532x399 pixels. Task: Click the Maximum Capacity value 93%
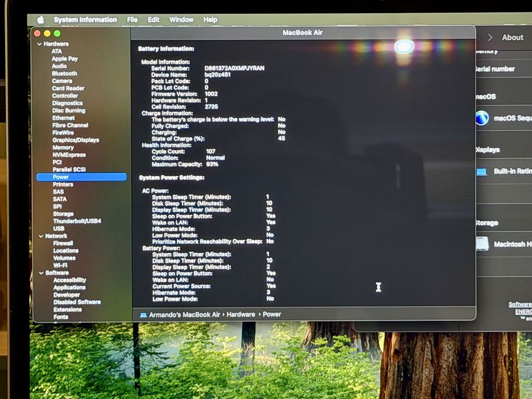(212, 164)
